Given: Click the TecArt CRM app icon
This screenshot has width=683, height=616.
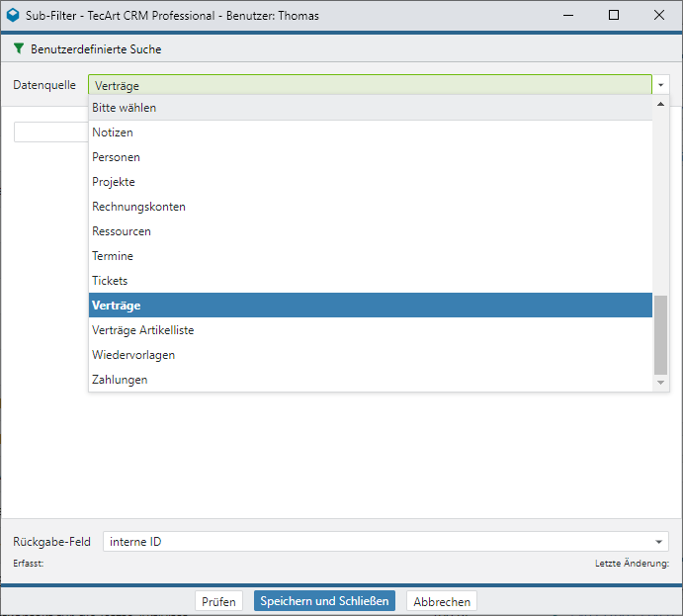Looking at the screenshot, I should (13, 15).
